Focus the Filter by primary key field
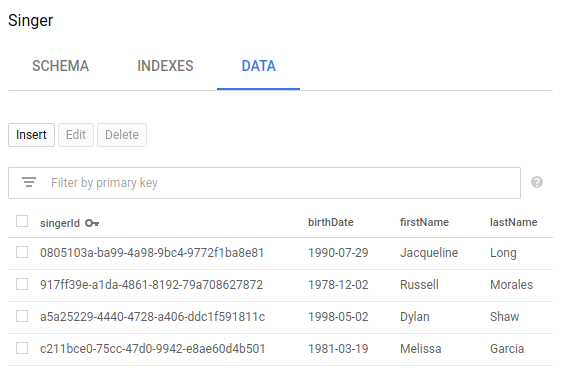 point(264,183)
